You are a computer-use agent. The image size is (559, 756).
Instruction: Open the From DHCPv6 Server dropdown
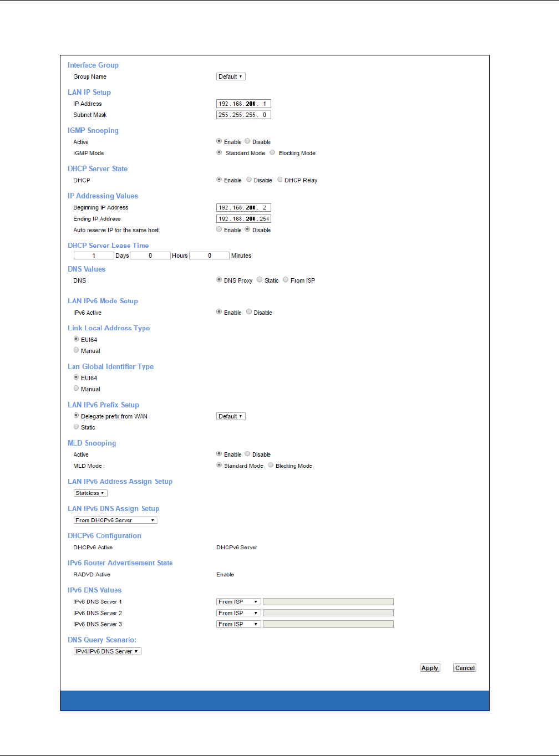tap(115, 520)
